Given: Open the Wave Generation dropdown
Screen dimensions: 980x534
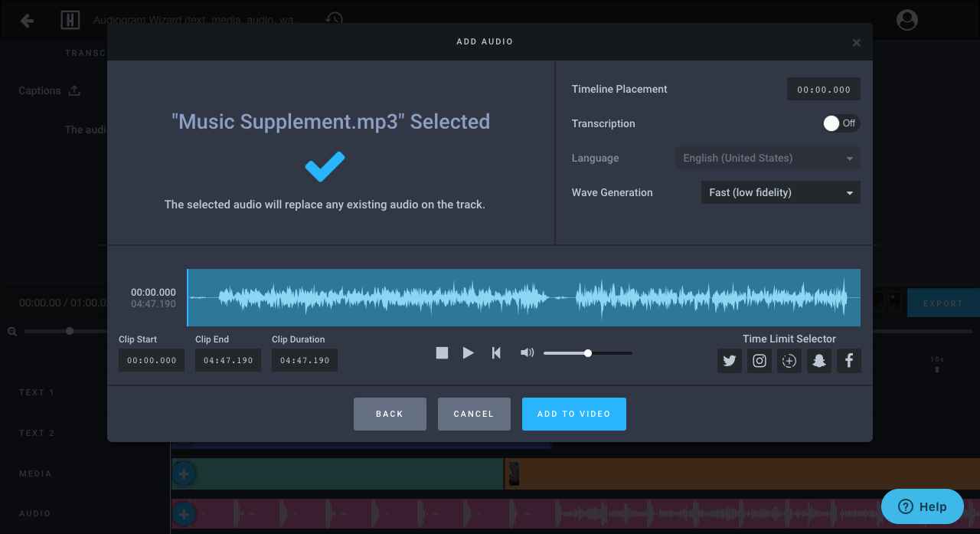Looking at the screenshot, I should click(780, 192).
